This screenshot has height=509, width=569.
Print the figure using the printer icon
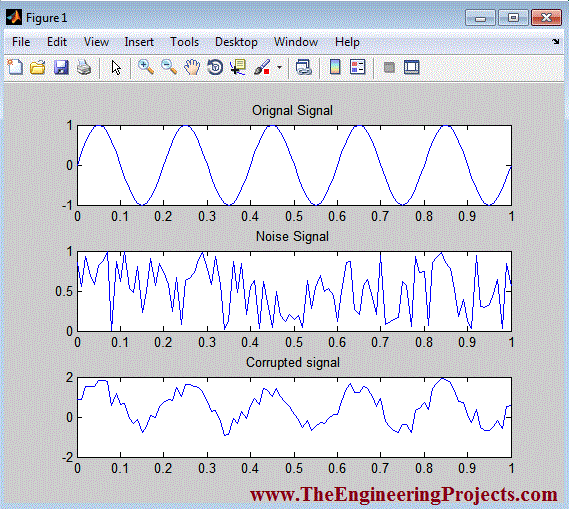coord(84,67)
